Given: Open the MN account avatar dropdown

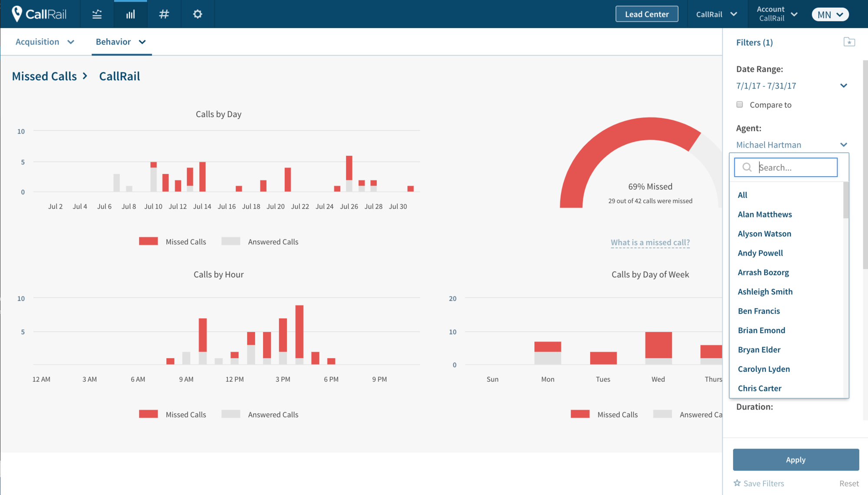Looking at the screenshot, I should click(x=830, y=14).
